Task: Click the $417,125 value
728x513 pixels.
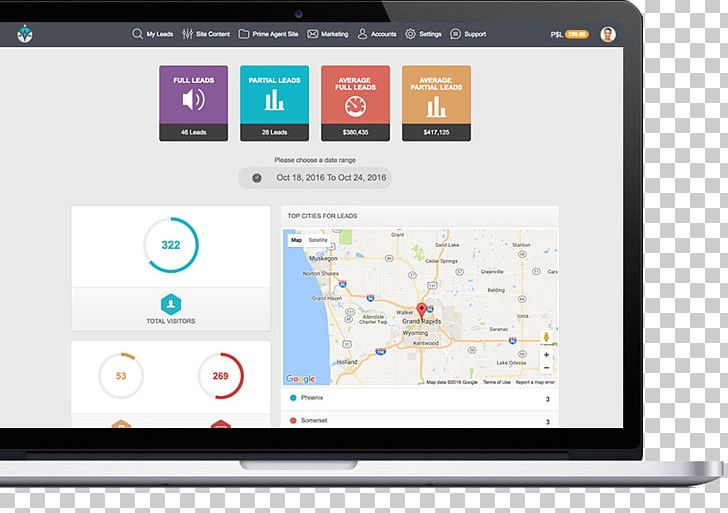Action: tap(436, 132)
